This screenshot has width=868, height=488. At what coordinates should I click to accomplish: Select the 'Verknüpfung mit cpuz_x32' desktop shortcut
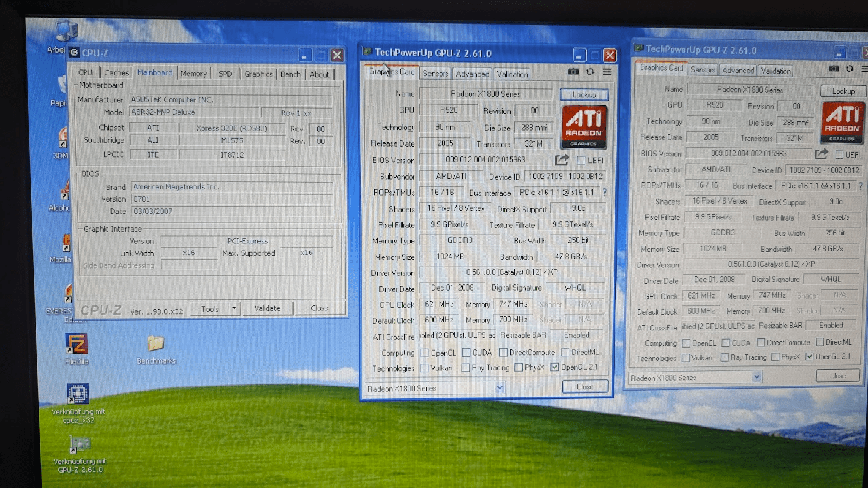pos(78,394)
